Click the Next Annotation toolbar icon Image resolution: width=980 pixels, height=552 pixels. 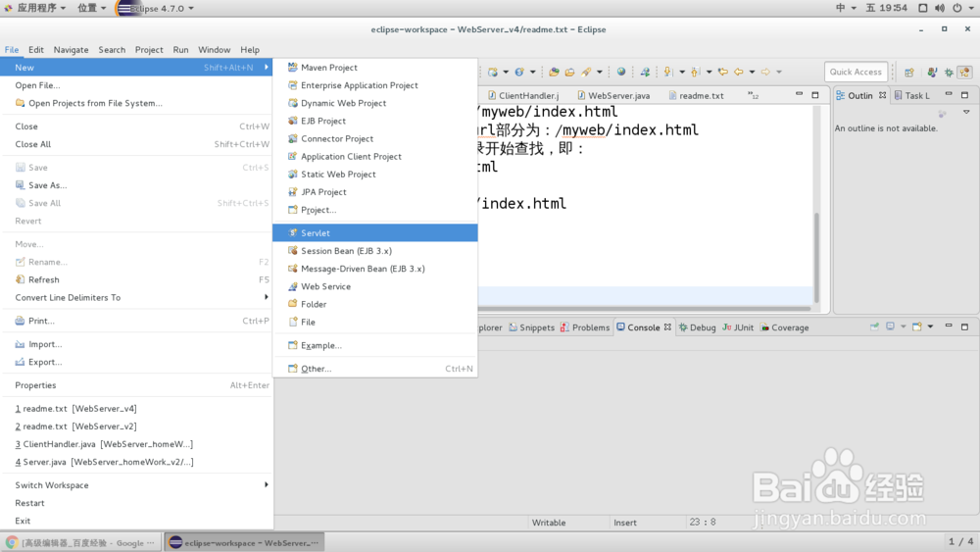point(668,72)
